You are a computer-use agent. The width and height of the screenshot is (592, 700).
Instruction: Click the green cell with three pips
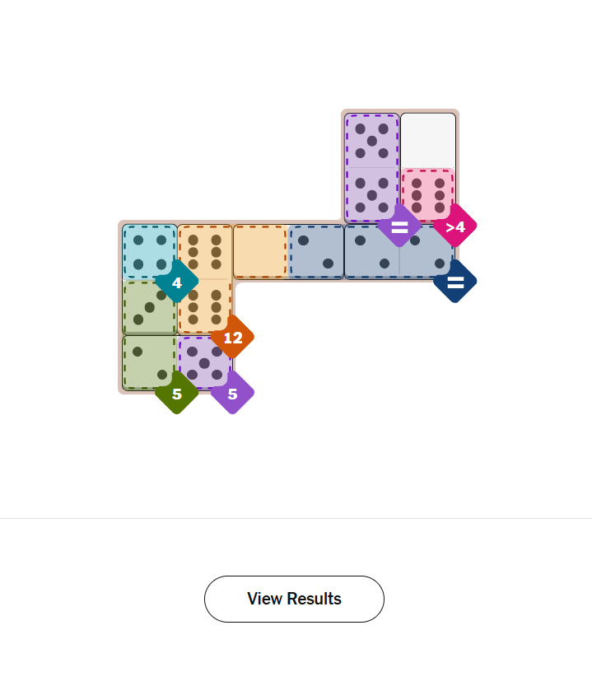pyautogui.click(x=149, y=306)
